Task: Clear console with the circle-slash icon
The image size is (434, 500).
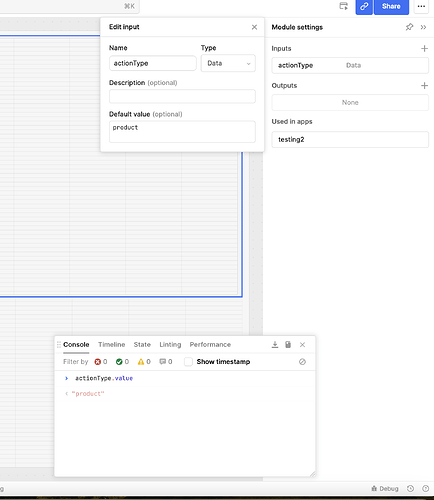Action: coord(302,362)
